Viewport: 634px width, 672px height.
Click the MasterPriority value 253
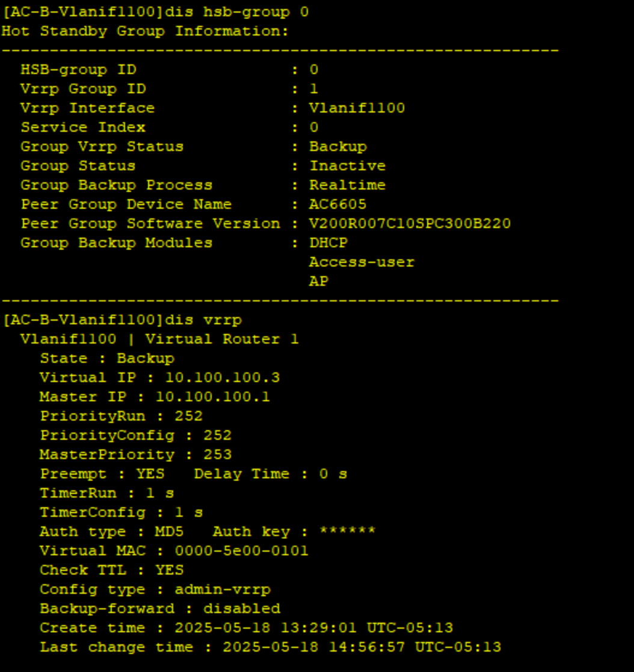[218, 455]
